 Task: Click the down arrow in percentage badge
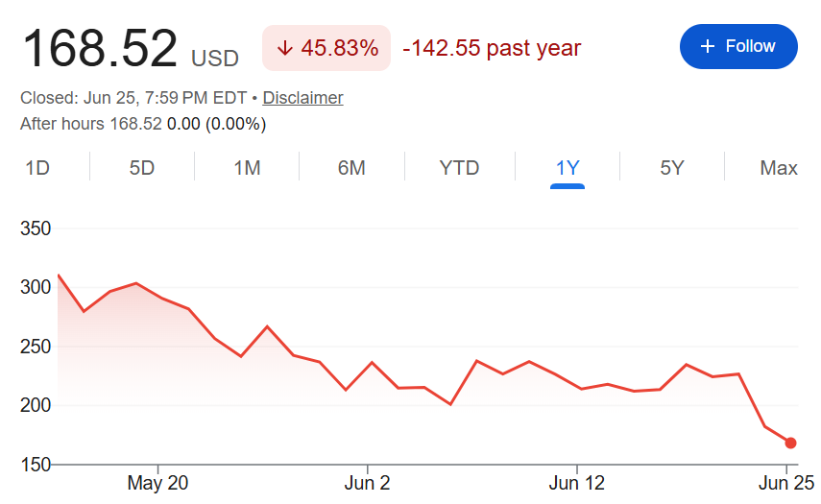point(285,48)
